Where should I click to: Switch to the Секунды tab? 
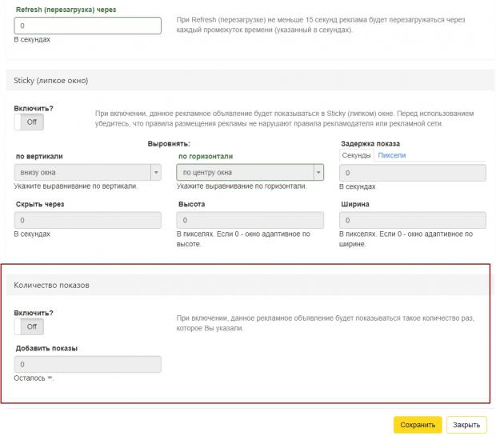click(x=356, y=155)
